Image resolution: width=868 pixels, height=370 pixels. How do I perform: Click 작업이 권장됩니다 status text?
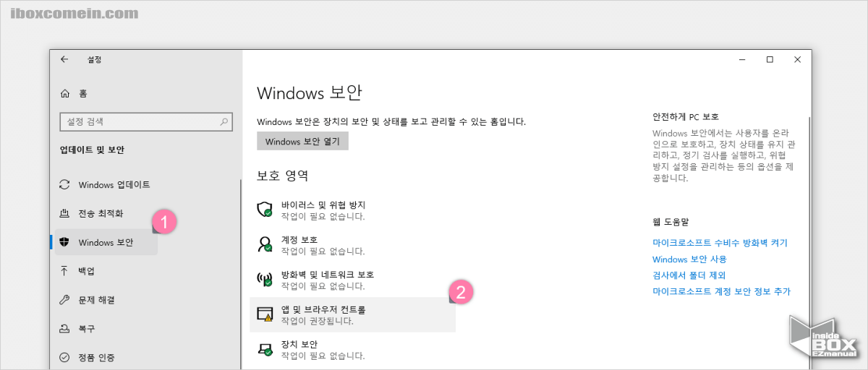(318, 321)
